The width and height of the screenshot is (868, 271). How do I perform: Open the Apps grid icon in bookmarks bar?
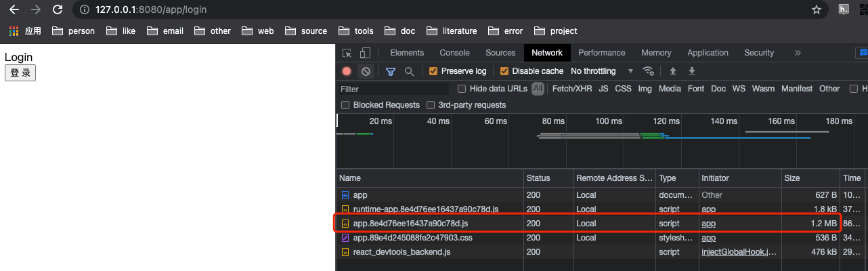(14, 30)
